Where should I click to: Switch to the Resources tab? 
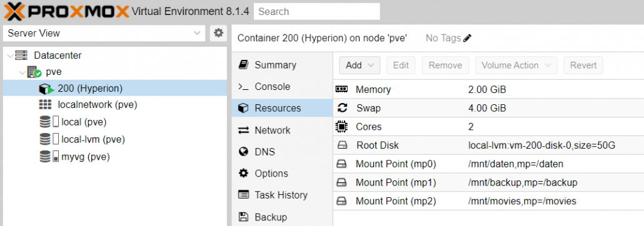282,108
